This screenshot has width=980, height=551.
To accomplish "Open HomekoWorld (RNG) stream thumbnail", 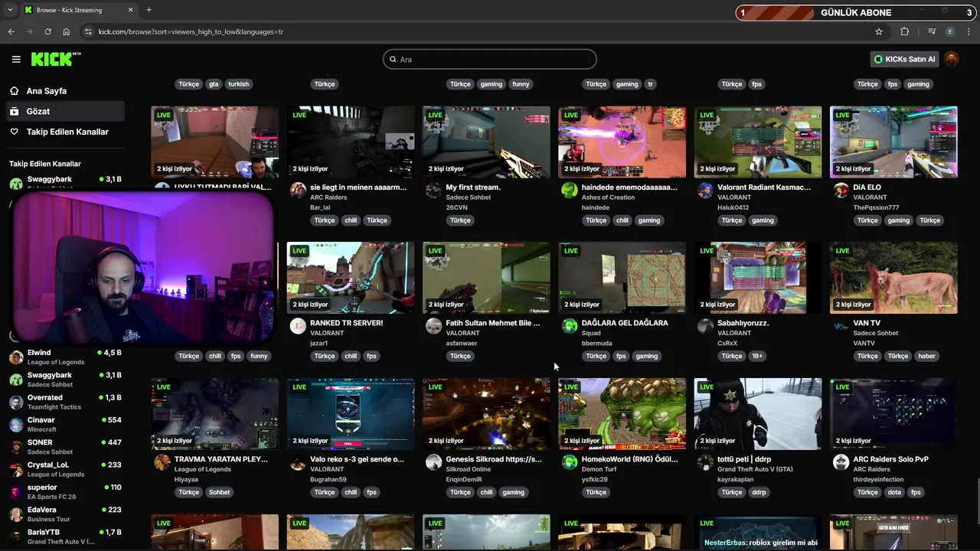I will click(622, 414).
